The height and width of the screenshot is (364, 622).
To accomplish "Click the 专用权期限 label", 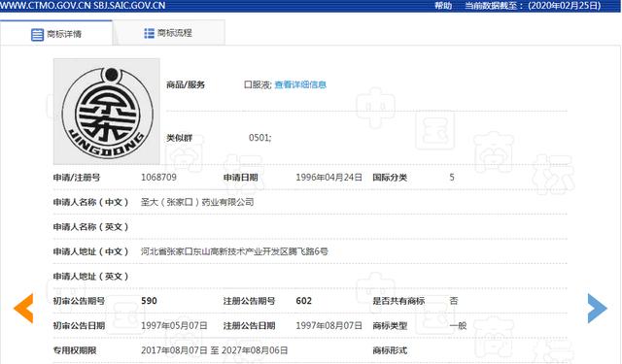I will coord(75,350).
